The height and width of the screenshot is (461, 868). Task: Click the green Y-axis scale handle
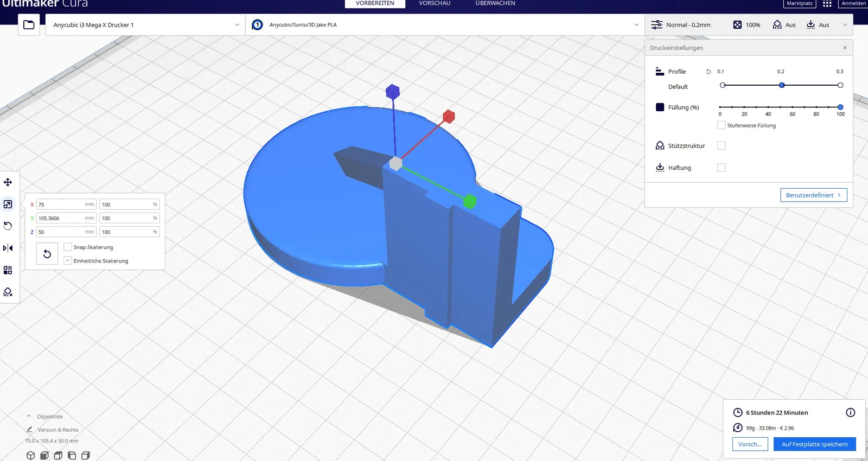tap(470, 202)
